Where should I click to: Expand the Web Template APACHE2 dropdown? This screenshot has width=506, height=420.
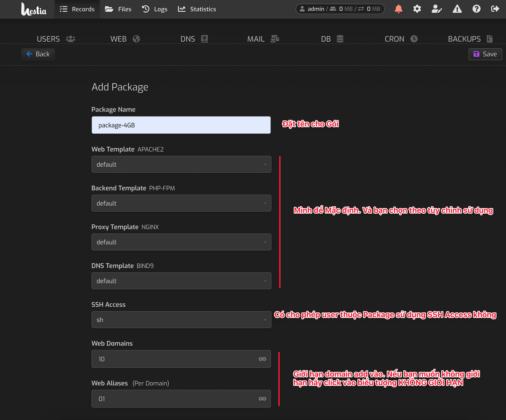coord(181,165)
